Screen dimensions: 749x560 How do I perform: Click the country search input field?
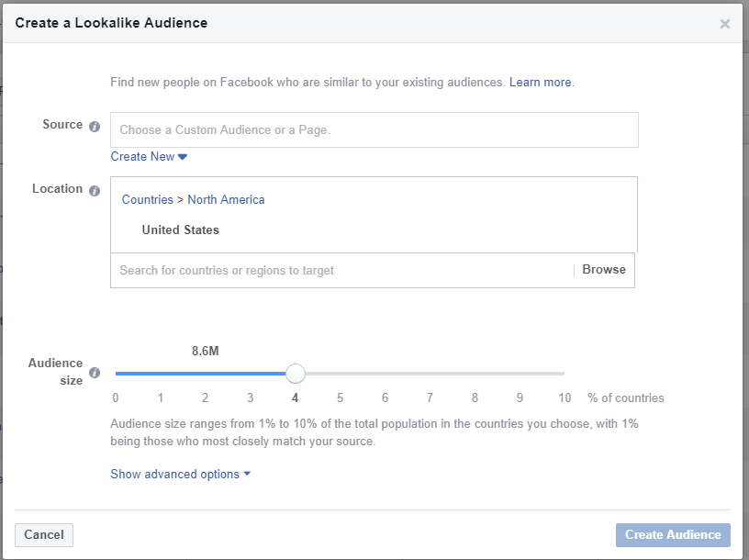[341, 271]
